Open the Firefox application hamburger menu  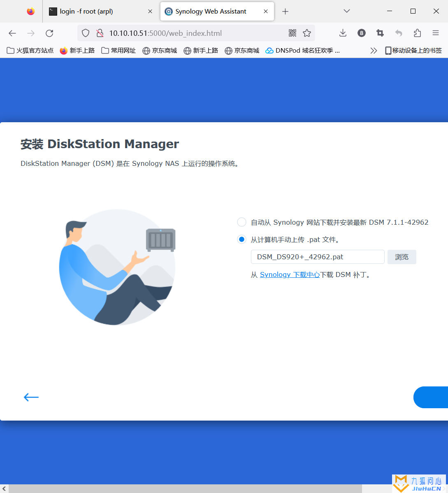435,33
